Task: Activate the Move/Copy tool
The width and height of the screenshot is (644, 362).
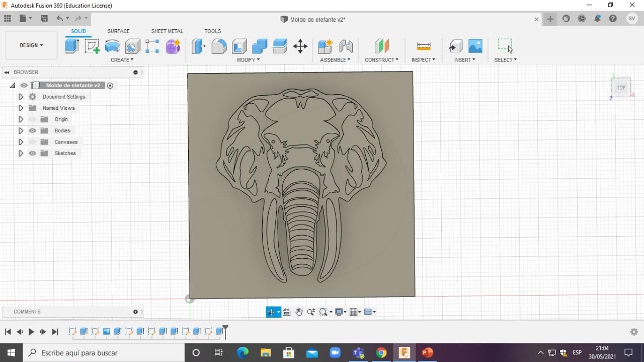Action: point(300,46)
